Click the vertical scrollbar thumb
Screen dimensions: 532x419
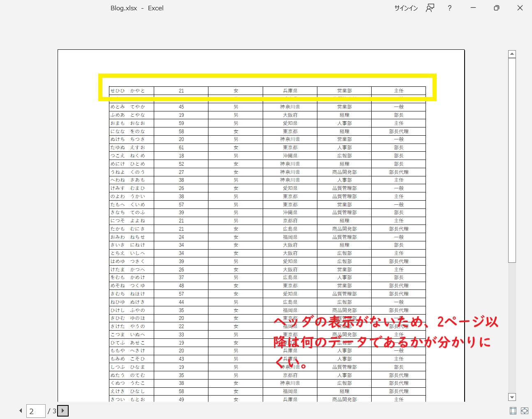pyautogui.click(x=512, y=160)
